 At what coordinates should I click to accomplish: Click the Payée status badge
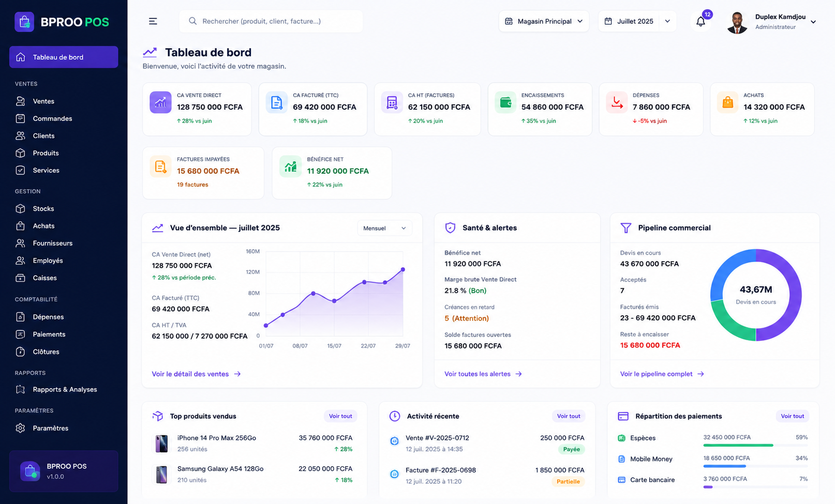pos(572,449)
